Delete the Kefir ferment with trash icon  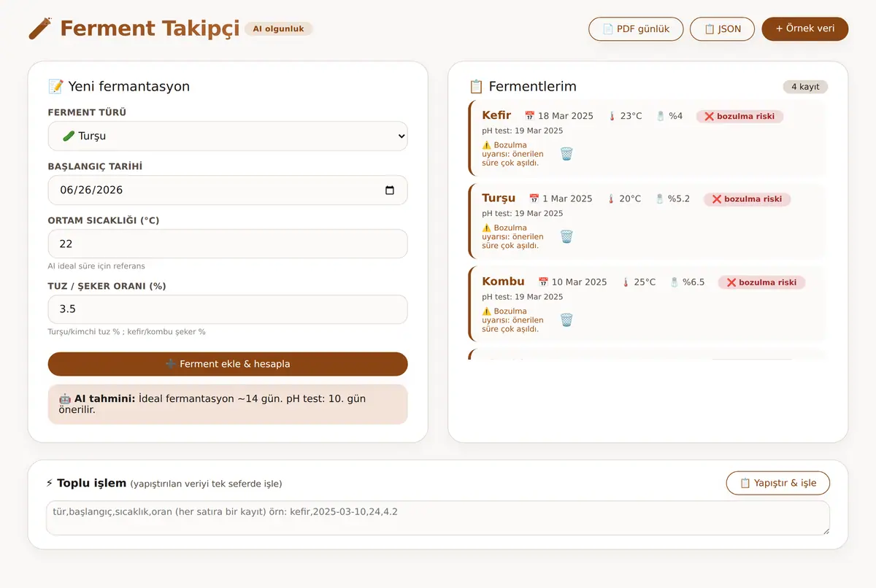pos(566,154)
